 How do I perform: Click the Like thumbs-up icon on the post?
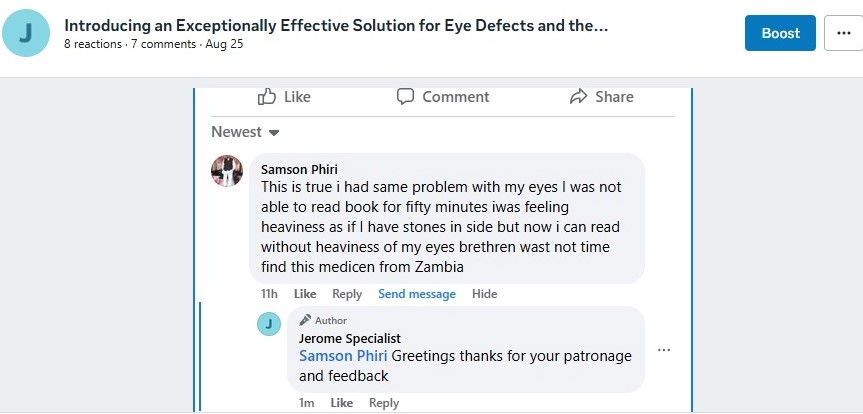(267, 97)
